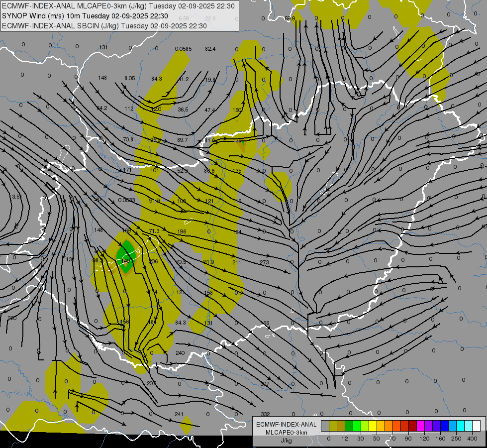Click the map value 240
The height and width of the screenshot is (448, 487).
pos(180,353)
